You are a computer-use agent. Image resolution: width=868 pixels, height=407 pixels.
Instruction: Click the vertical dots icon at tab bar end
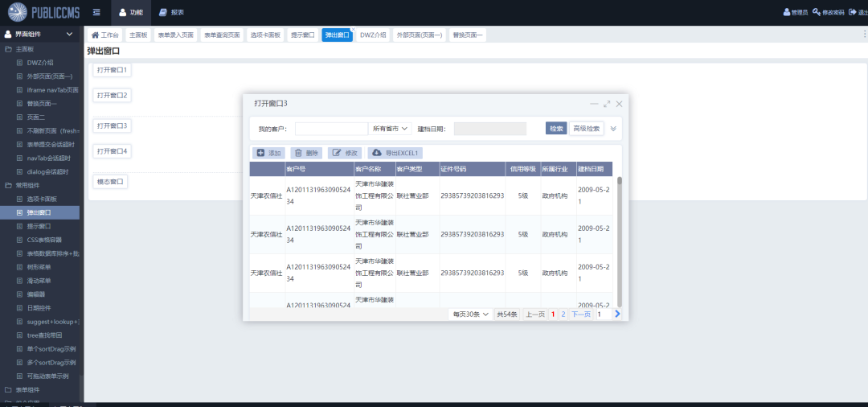[x=864, y=35]
